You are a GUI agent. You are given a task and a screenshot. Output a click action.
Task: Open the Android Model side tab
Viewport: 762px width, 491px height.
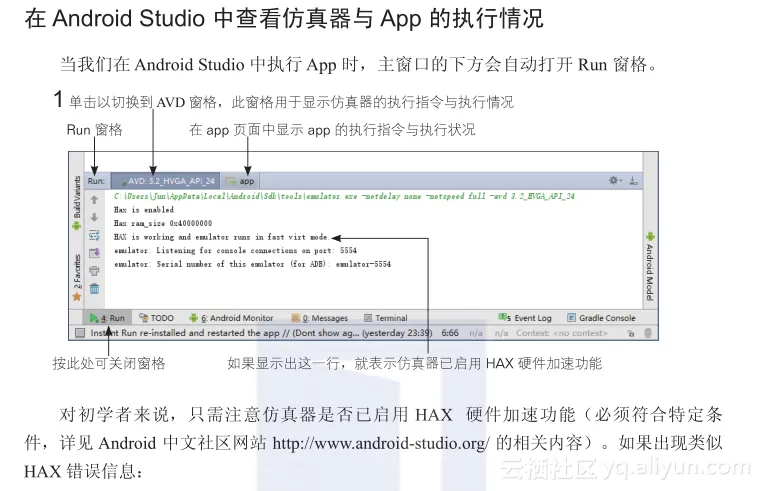coord(650,266)
